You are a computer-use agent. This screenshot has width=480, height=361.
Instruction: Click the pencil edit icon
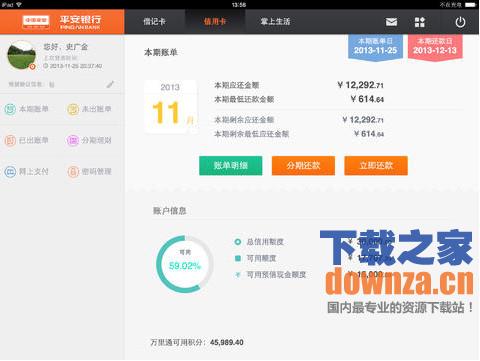coord(110,84)
